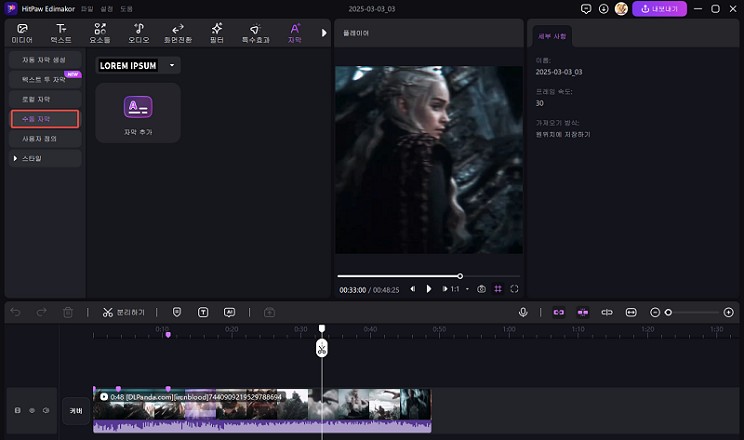The image size is (744, 440).
Task: Open the LOREM IPSUM style dropdown
Action: 138,66
